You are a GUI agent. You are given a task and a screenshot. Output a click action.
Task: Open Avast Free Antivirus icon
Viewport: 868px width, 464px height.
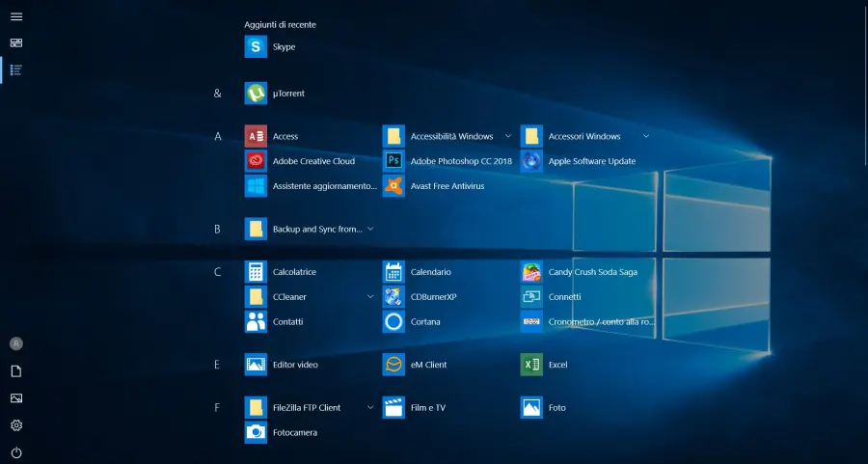tap(393, 186)
